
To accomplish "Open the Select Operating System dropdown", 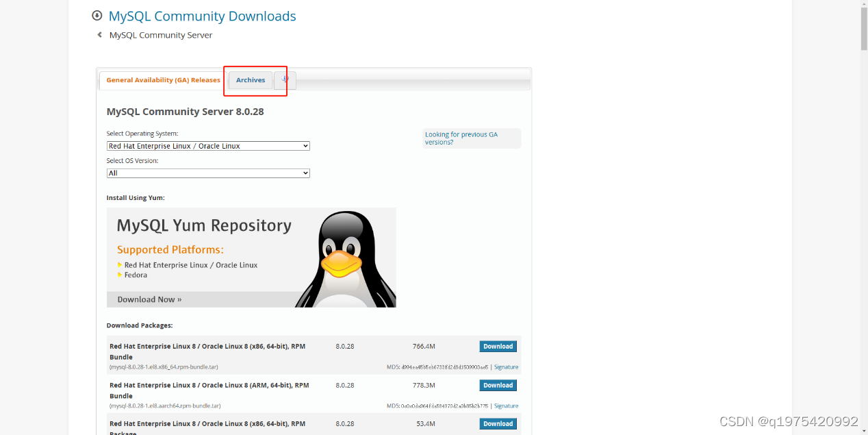I will [x=208, y=146].
